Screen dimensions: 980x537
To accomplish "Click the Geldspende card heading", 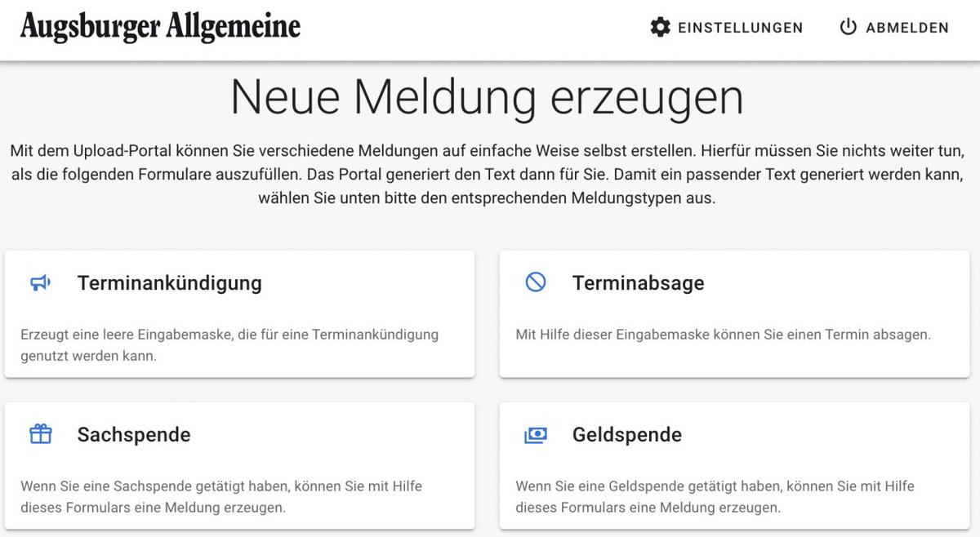I will 627,435.
